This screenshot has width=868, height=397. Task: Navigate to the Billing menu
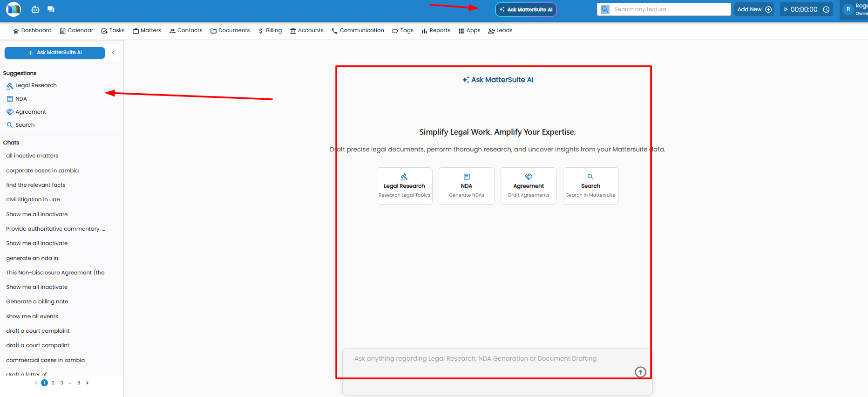(x=270, y=31)
